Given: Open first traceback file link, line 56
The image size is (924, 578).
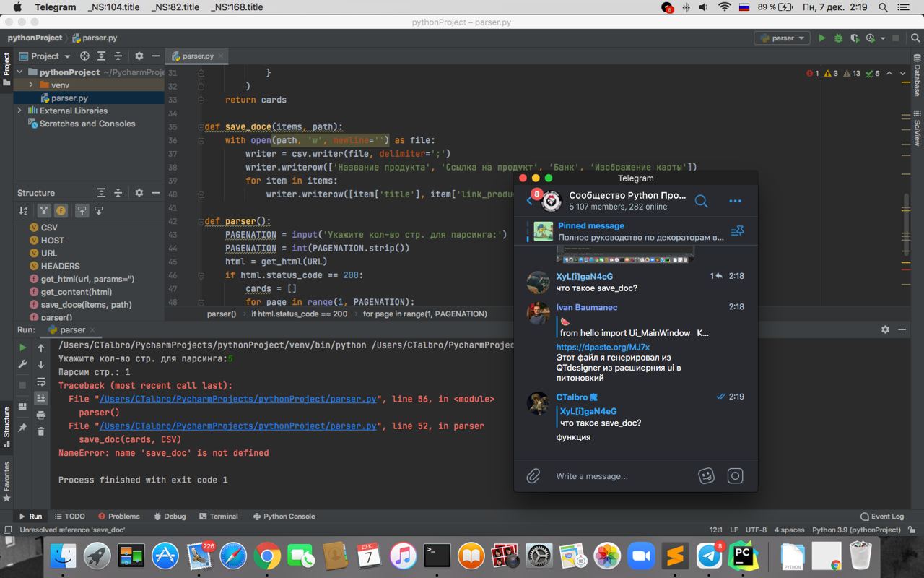Looking at the screenshot, I should (237, 399).
